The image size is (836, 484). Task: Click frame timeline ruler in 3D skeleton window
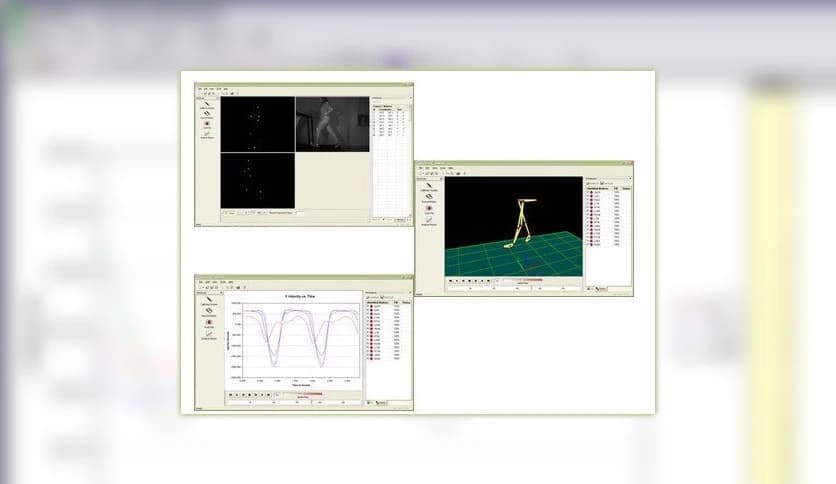pos(515,288)
